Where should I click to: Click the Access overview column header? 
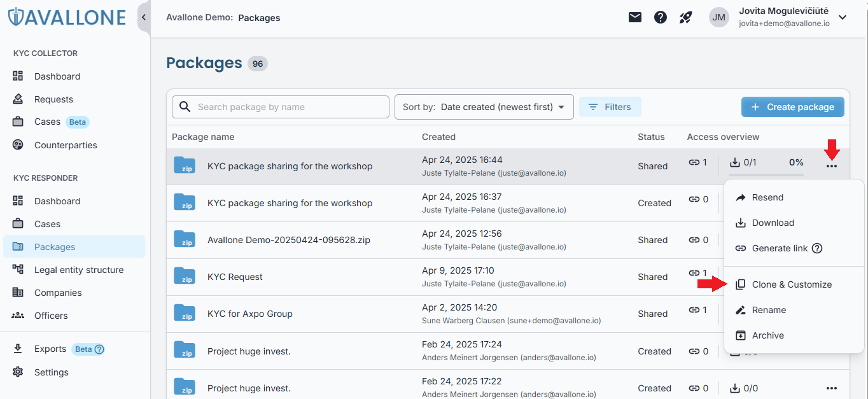point(723,137)
